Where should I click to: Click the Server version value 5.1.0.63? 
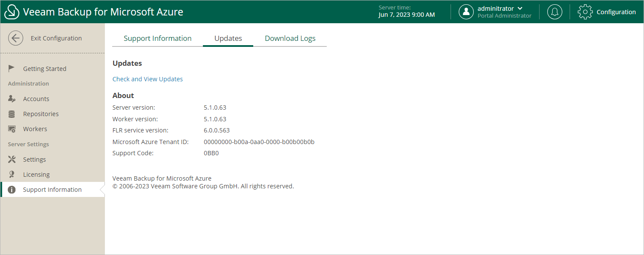pyautogui.click(x=215, y=108)
